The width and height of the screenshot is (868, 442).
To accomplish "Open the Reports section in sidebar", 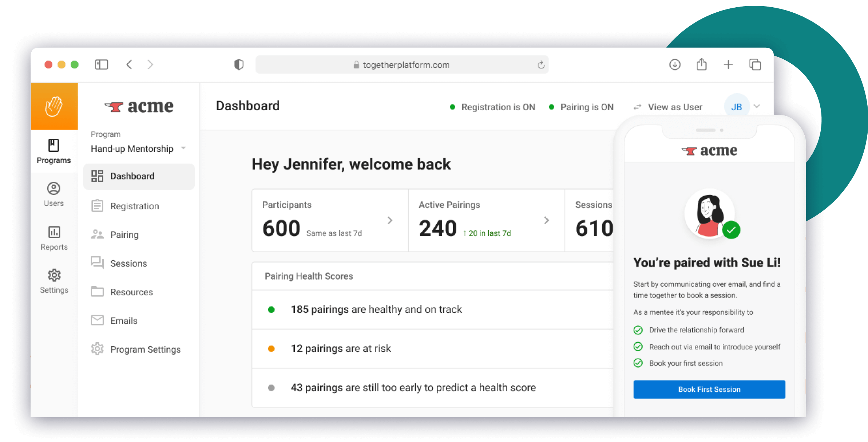I will [54, 238].
